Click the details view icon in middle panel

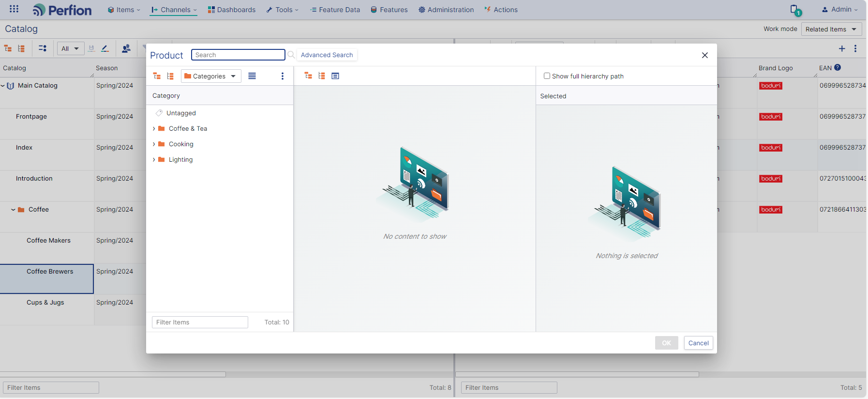pos(335,76)
